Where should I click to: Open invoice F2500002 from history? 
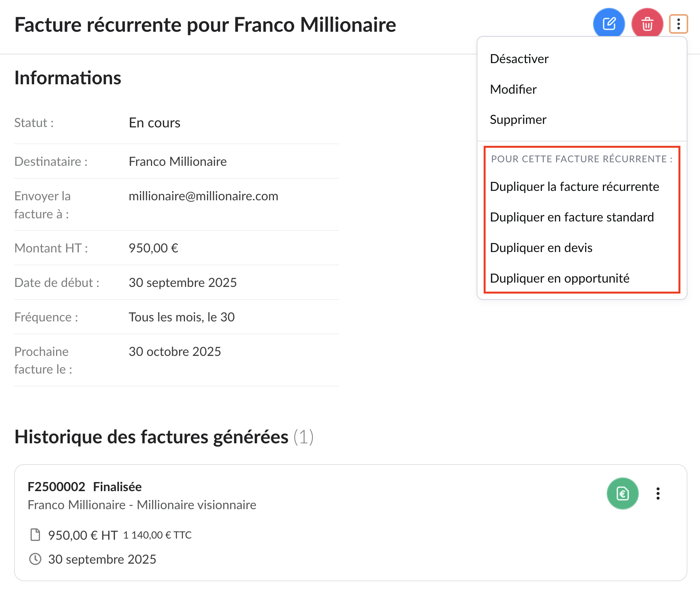56,486
